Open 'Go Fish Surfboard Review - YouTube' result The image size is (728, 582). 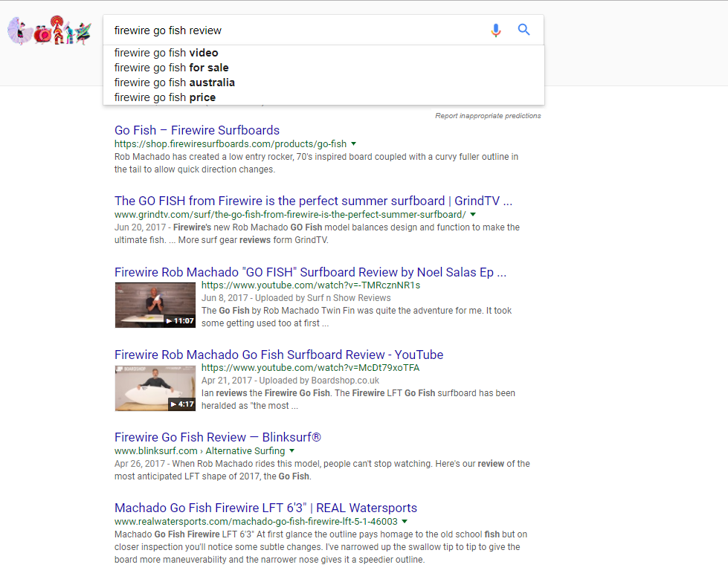279,355
